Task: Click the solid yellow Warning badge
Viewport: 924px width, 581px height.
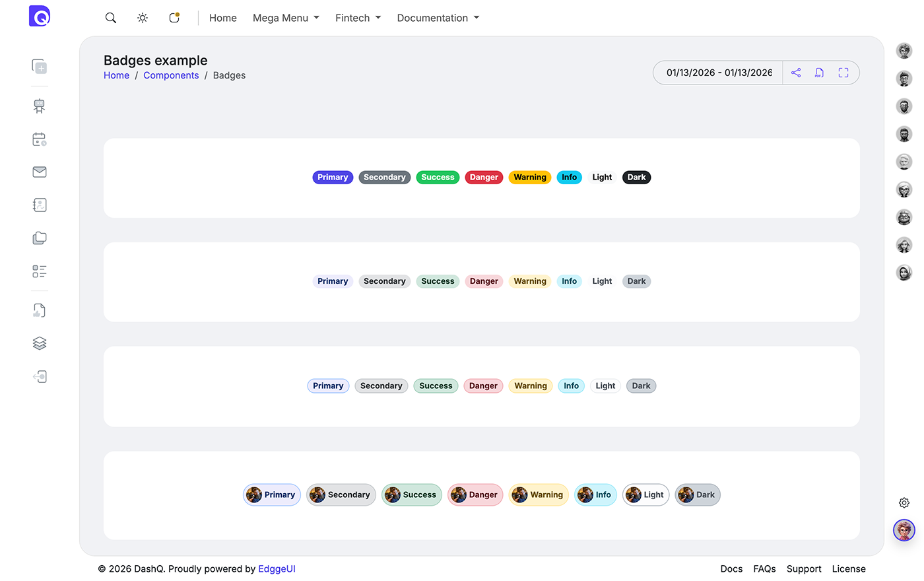Action: tap(530, 178)
